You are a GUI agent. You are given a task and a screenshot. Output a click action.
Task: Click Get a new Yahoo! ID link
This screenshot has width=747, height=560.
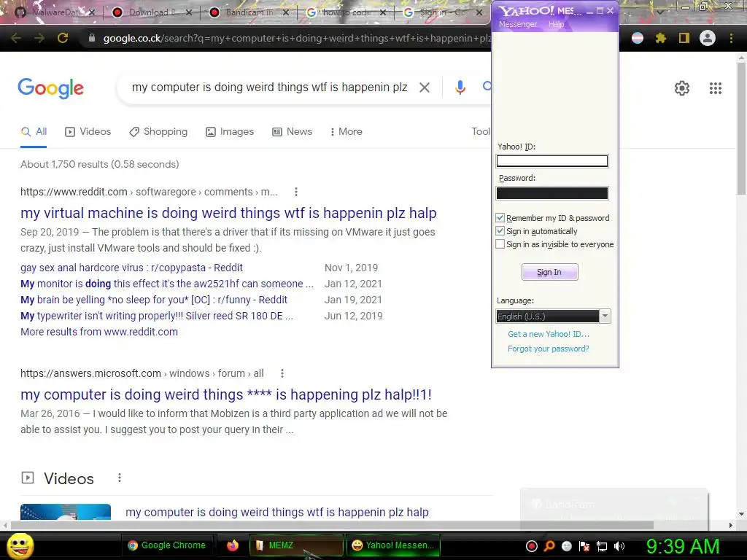tap(549, 334)
